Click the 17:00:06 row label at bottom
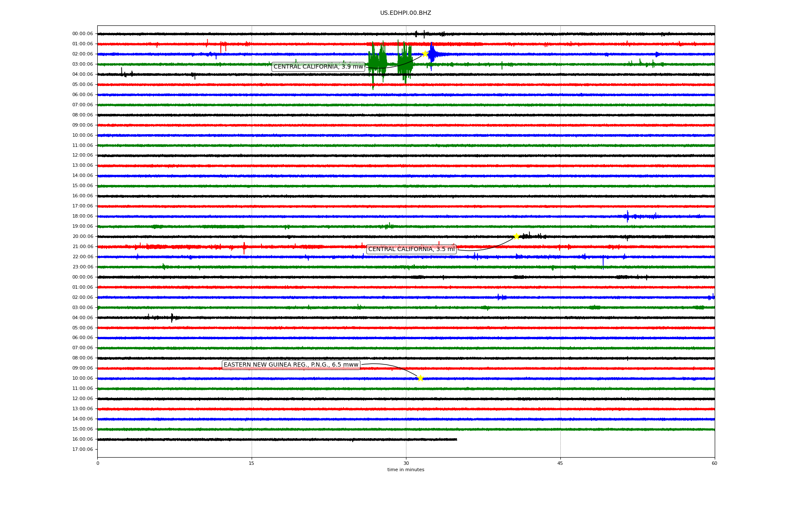This screenshot has height=508, width=812. (82, 449)
